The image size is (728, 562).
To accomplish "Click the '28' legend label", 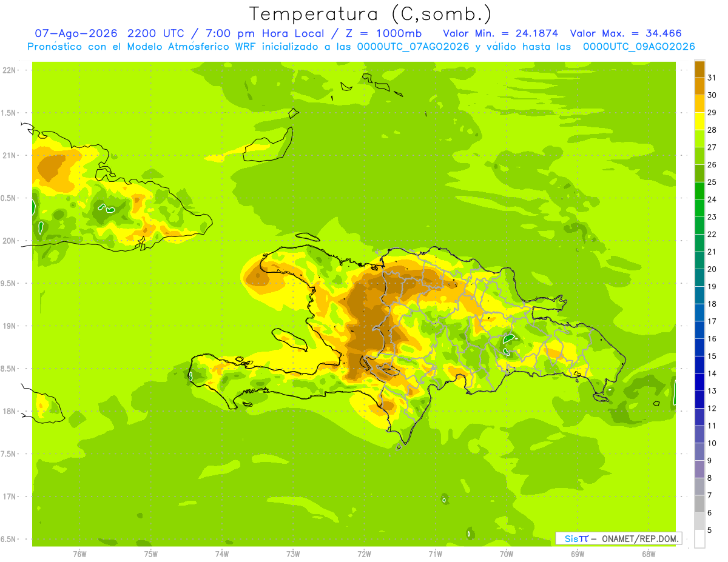I will (x=712, y=129).
